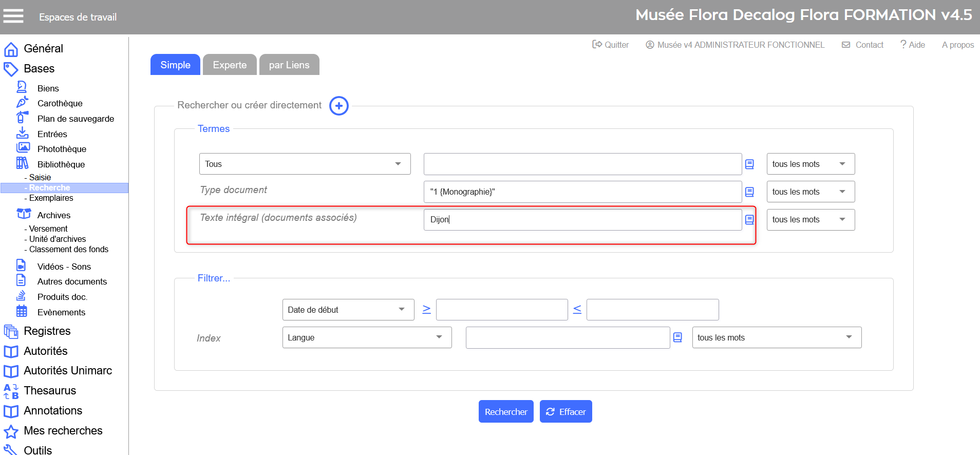
Task: Click the Rechercher button
Action: click(506, 411)
